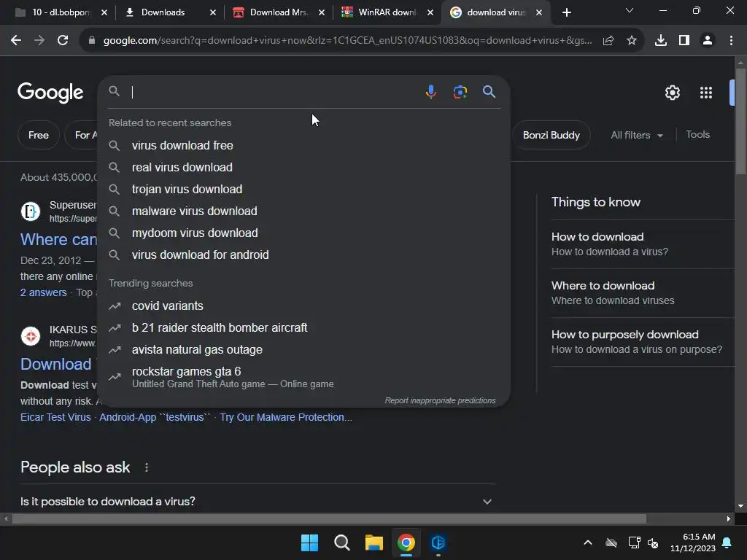
Task: Select suggestion real virus download
Action: click(x=304, y=167)
